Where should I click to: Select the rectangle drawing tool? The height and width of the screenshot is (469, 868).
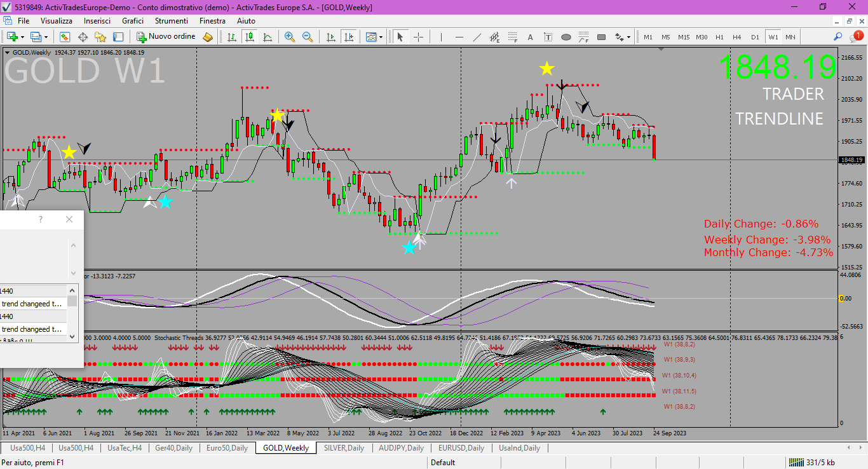click(x=602, y=37)
